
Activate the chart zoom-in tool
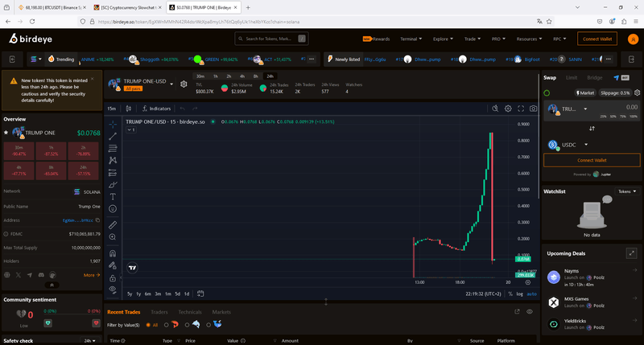[113, 237]
